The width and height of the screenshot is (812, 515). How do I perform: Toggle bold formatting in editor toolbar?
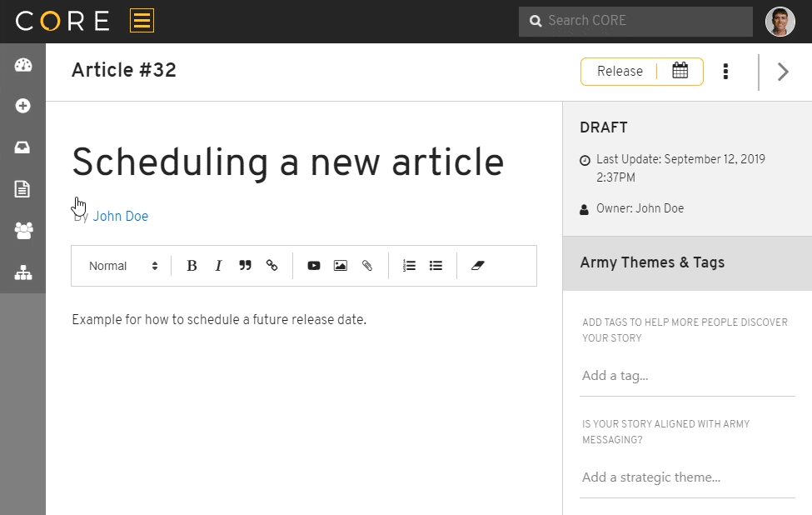(192, 266)
